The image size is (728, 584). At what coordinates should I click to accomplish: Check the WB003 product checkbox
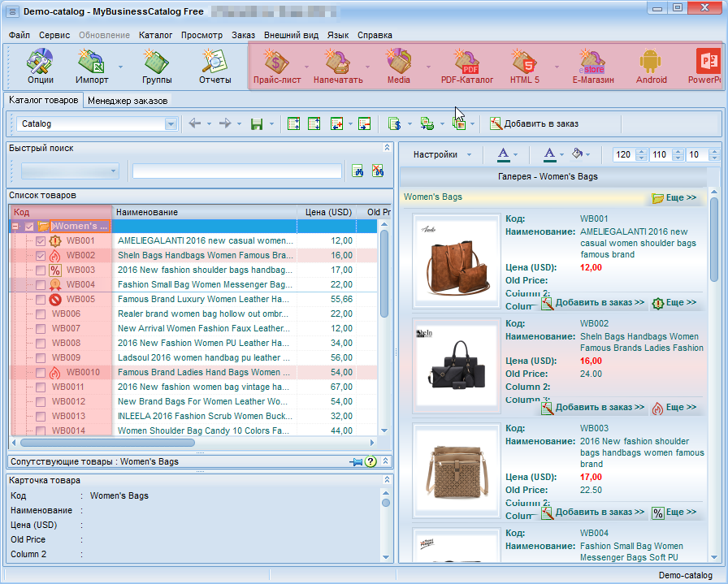[41, 270]
